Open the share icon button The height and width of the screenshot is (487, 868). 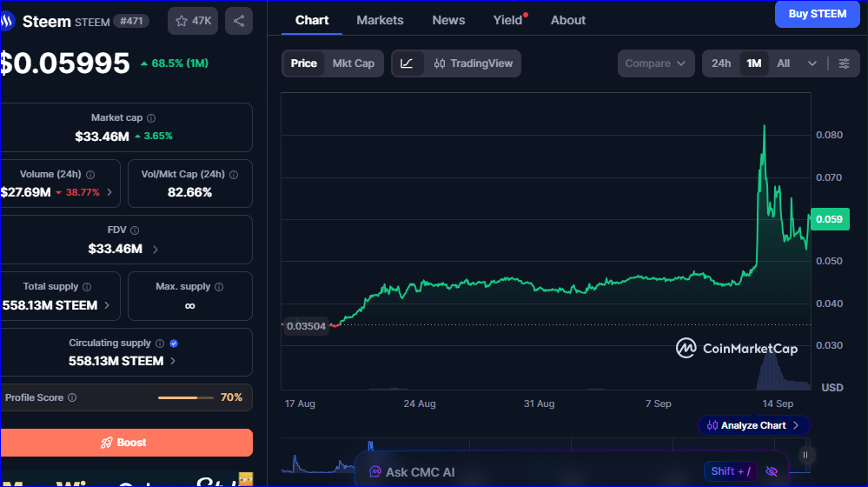click(x=239, y=21)
